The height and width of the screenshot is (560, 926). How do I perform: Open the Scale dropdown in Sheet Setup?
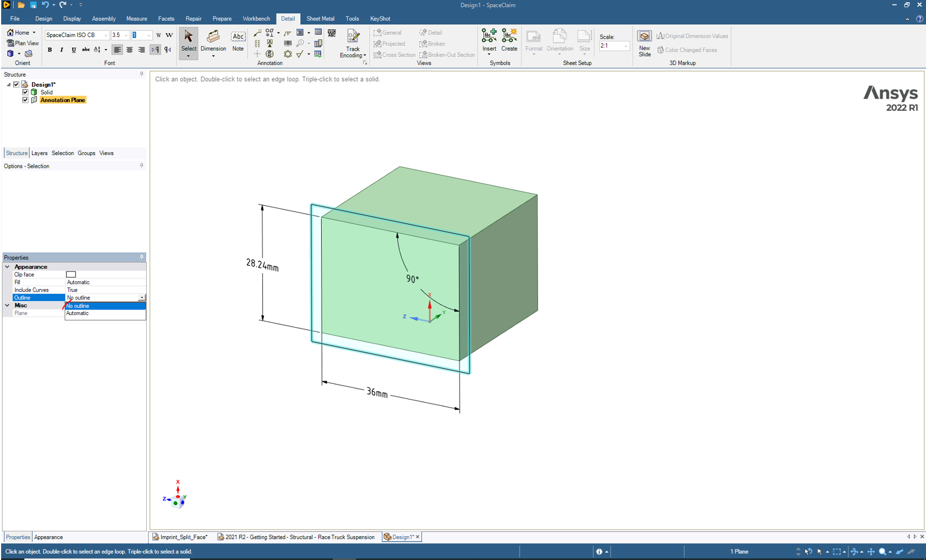pos(625,46)
